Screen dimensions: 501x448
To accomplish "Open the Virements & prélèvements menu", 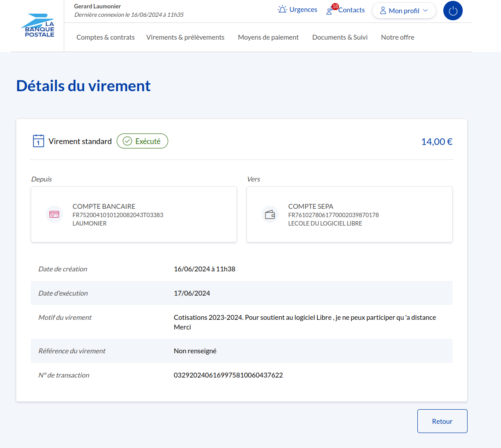I will (x=185, y=37).
